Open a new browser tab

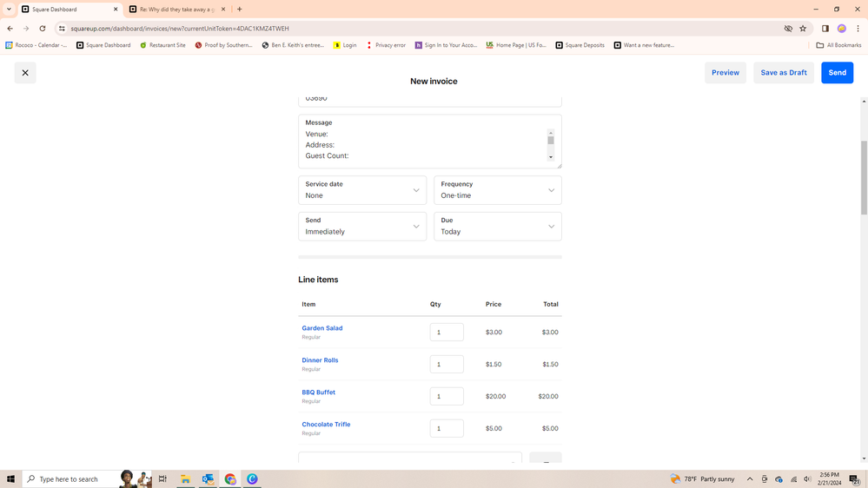[x=240, y=10]
